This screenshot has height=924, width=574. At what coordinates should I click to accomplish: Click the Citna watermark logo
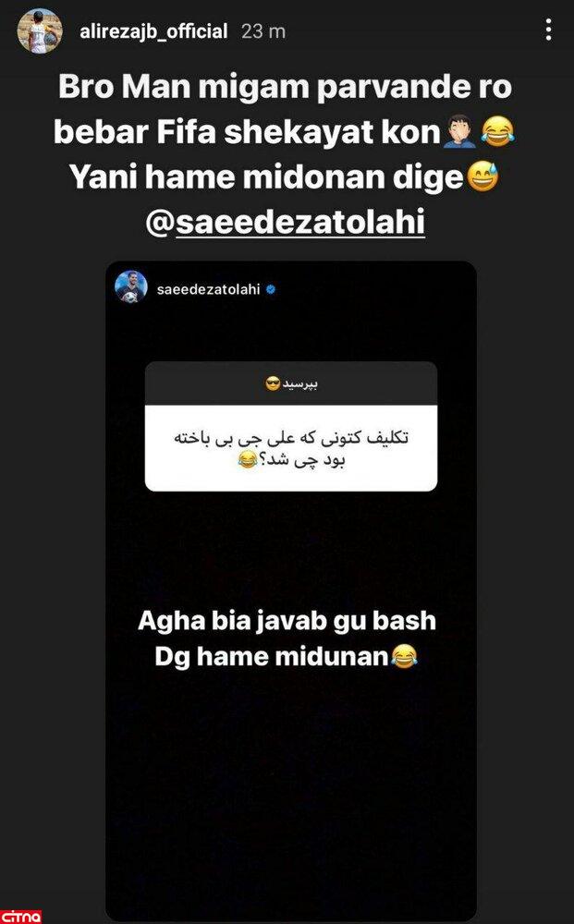(x=20, y=917)
